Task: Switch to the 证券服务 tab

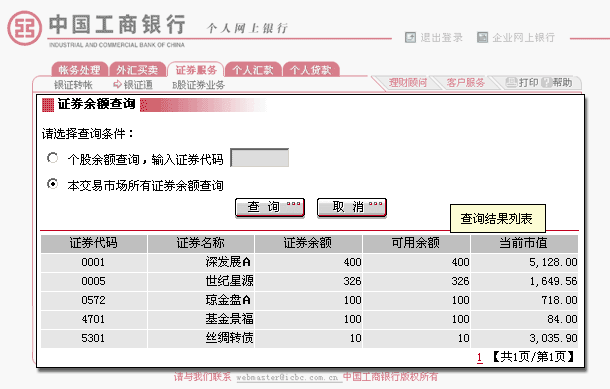Action: point(196,70)
